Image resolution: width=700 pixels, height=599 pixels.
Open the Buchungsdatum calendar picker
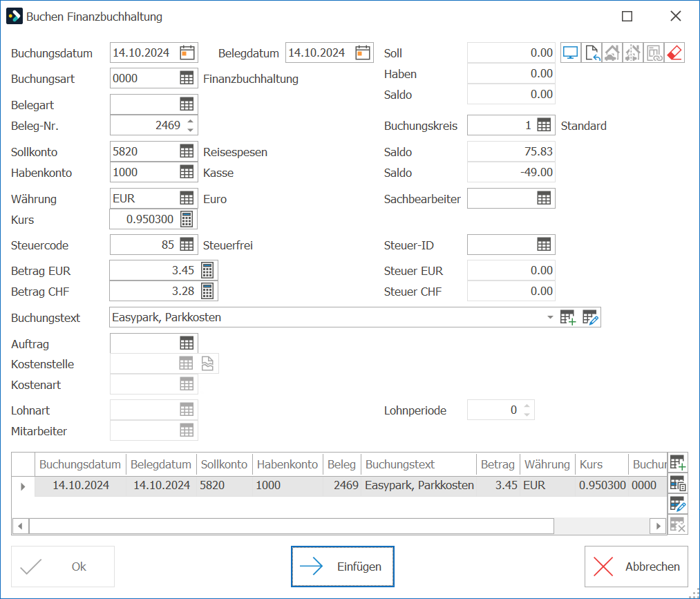coord(187,53)
